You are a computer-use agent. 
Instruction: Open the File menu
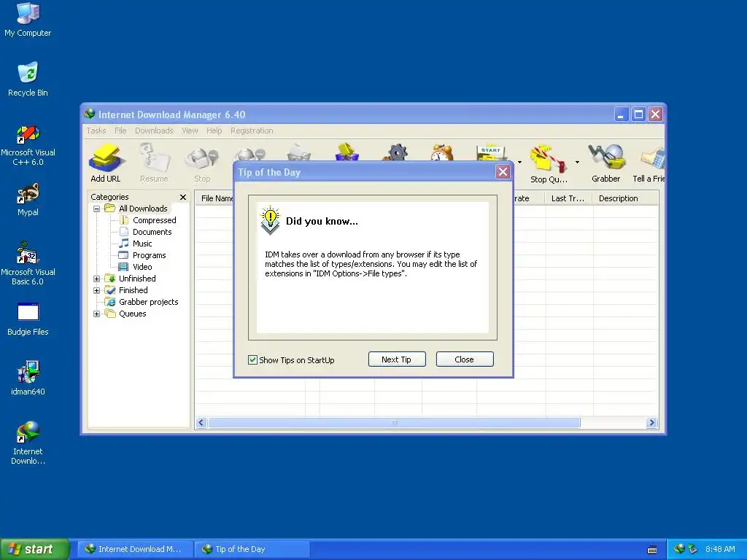click(120, 131)
